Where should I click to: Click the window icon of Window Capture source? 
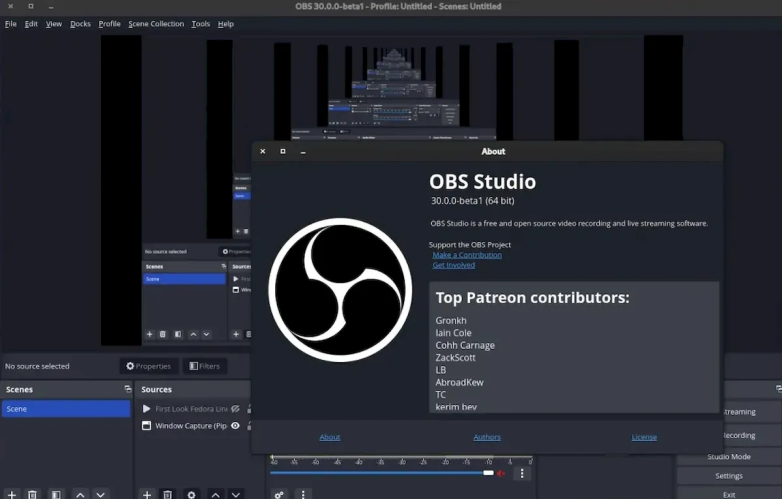click(x=146, y=426)
